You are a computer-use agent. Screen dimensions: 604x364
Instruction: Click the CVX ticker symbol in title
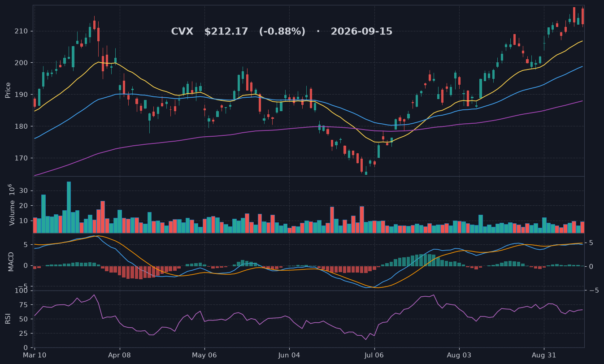click(x=182, y=31)
